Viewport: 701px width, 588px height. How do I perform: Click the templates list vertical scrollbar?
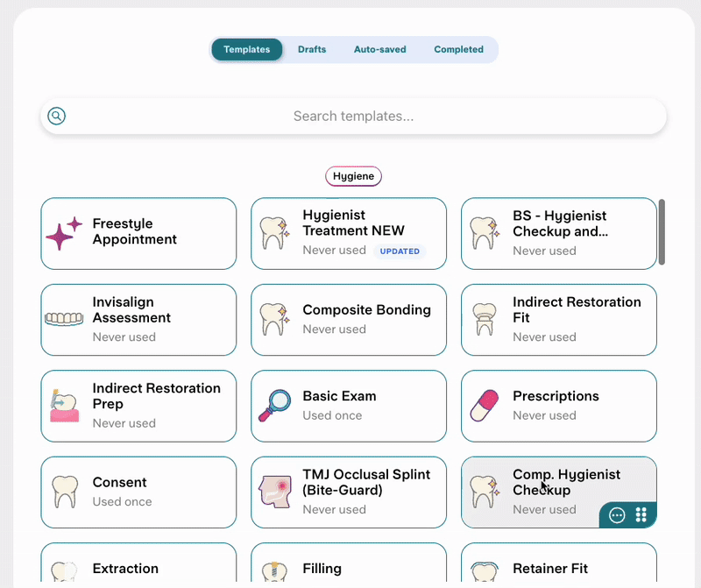pos(662,231)
